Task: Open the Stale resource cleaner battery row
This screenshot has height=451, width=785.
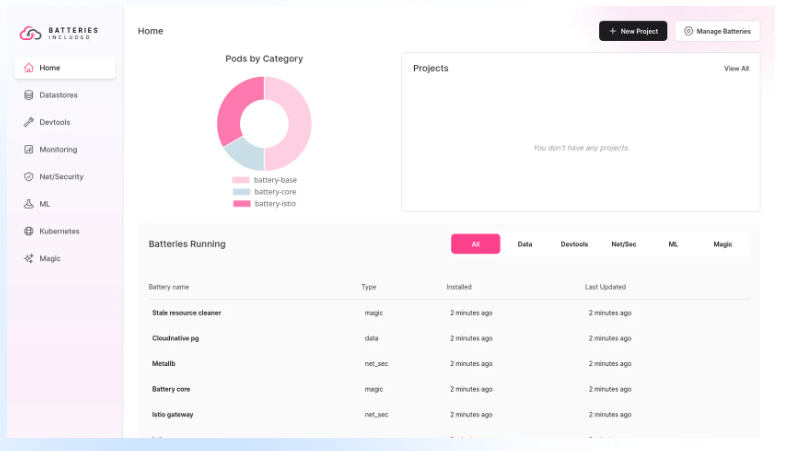Action: pos(449,313)
